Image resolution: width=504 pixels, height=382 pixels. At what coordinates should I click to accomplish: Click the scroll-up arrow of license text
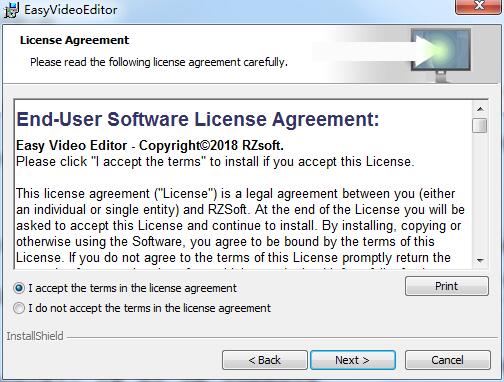pyautogui.click(x=480, y=109)
